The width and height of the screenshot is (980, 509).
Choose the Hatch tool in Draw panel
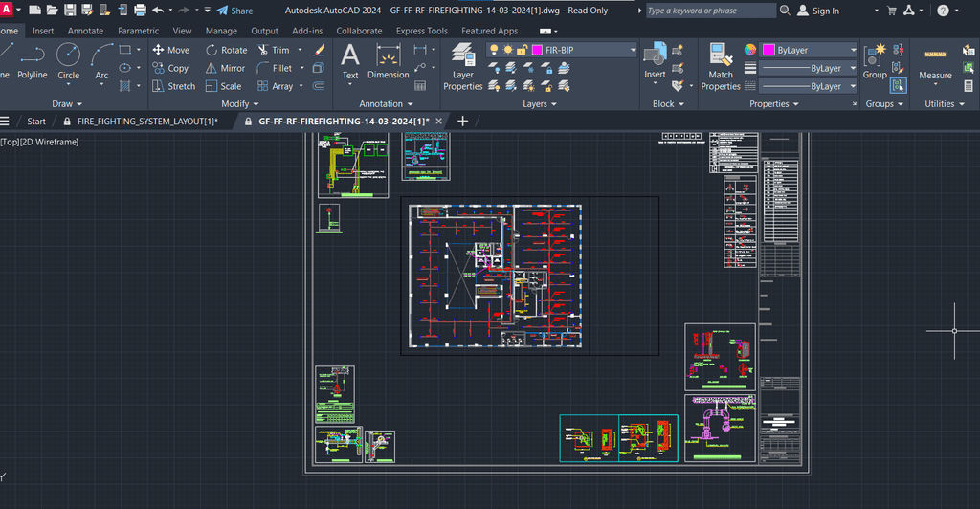125,85
